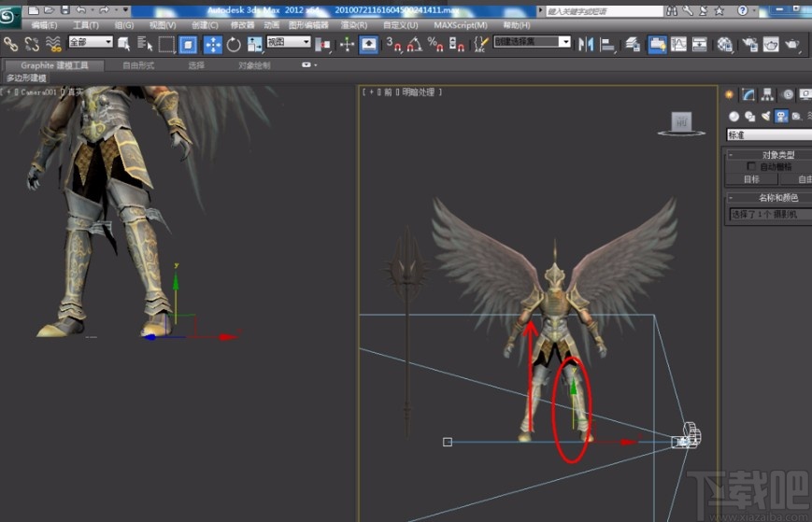Click the Mirror tool icon
812x522 pixels.
586,45
